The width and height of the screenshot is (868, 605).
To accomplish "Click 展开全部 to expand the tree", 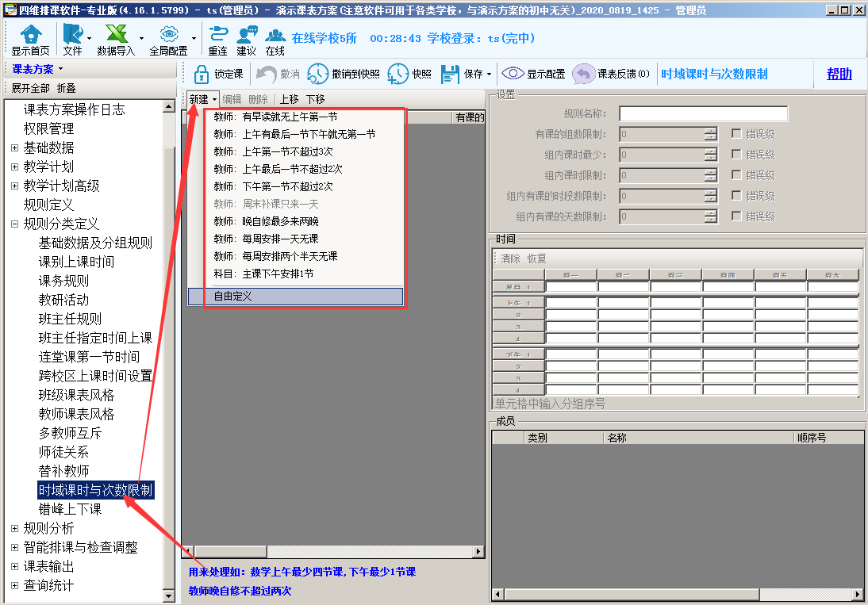I will click(x=31, y=88).
